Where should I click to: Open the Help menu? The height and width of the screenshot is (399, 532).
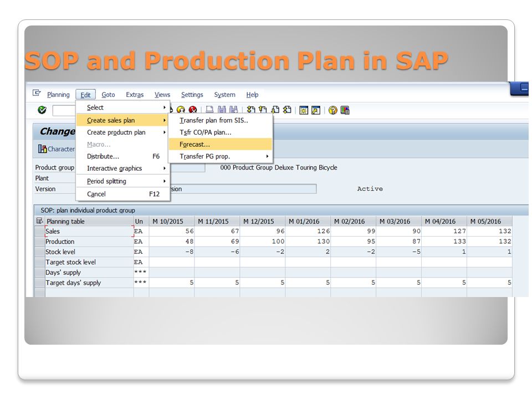click(252, 95)
